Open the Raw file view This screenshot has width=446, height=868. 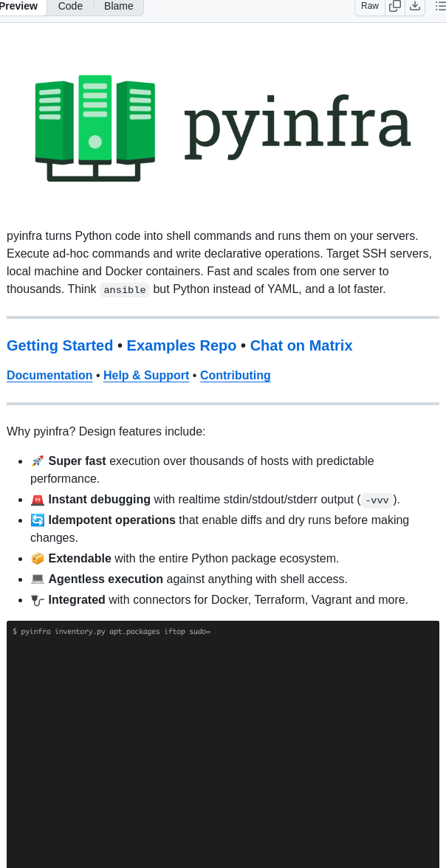click(369, 6)
